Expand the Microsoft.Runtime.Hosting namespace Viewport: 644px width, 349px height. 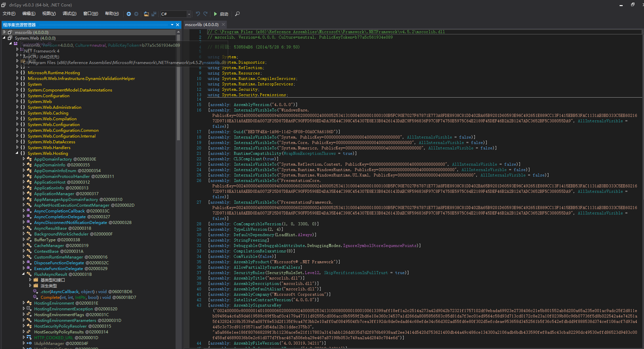(x=17, y=73)
